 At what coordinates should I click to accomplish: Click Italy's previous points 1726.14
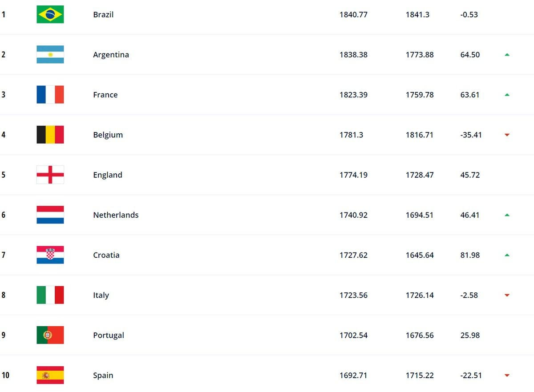(419, 295)
